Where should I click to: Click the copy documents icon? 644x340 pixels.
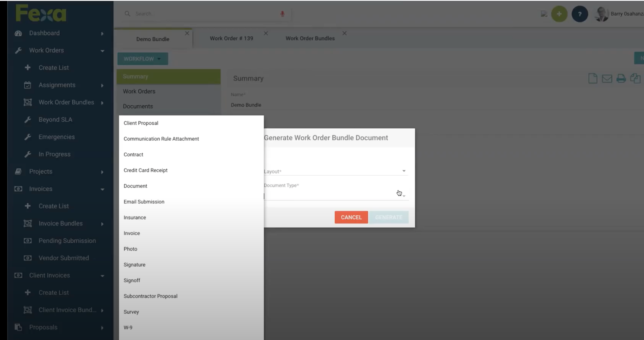click(x=635, y=79)
